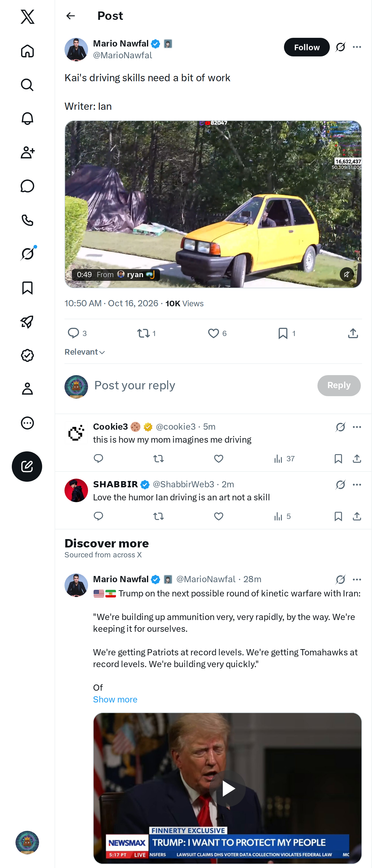Click the compose post button
Viewport: 372px width, 868px height.
[27, 466]
